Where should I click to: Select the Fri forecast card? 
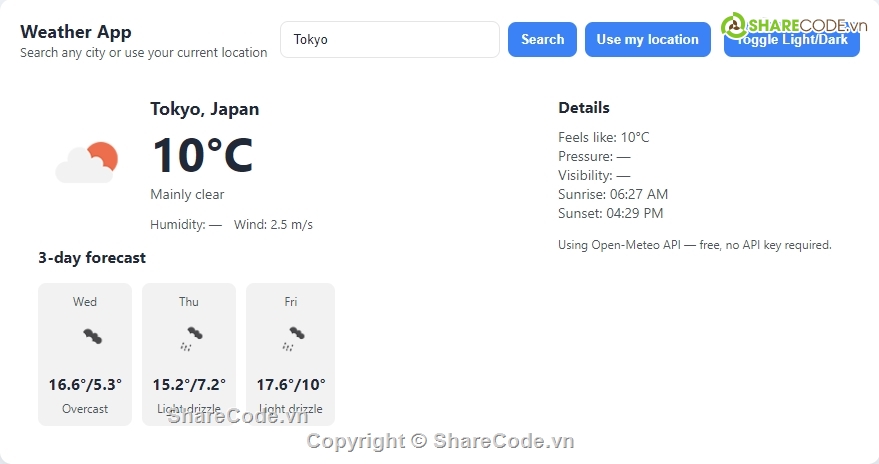point(290,354)
